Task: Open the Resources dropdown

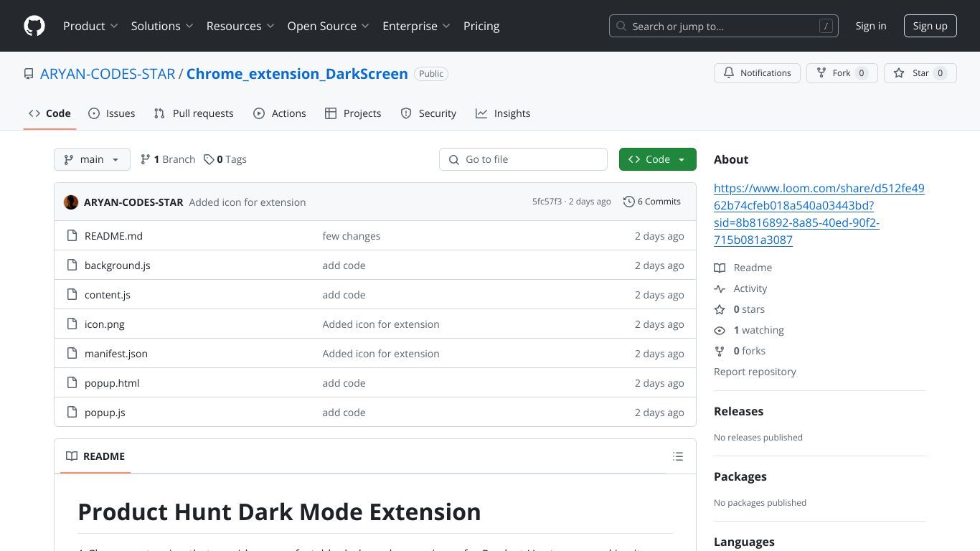Action: pyautogui.click(x=240, y=26)
